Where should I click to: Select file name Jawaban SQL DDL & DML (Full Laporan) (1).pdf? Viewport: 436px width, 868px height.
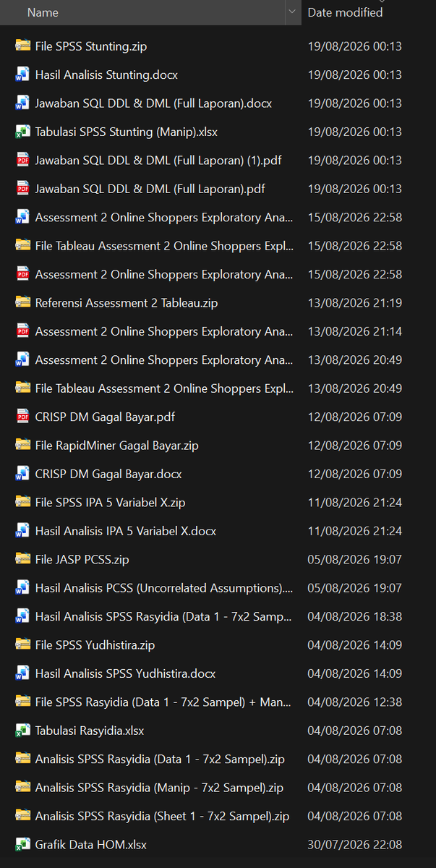point(158,161)
